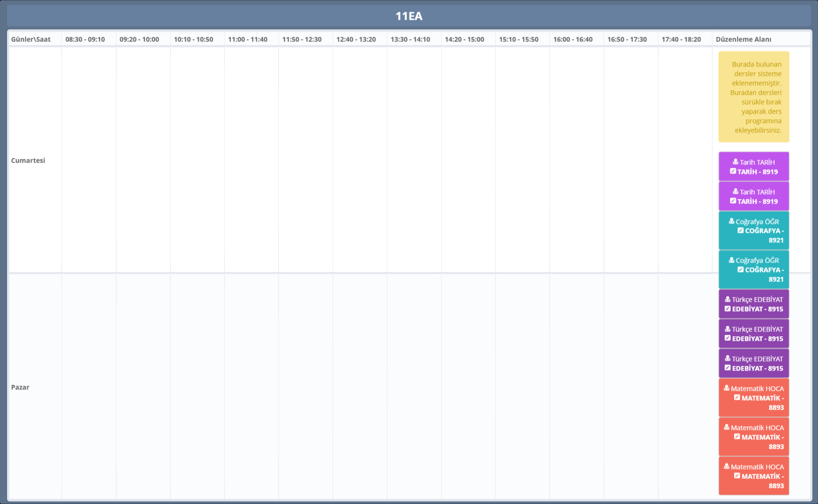Click edit icon on middle MATEMATİK card
Image resolution: width=818 pixels, height=504 pixels.
click(737, 437)
